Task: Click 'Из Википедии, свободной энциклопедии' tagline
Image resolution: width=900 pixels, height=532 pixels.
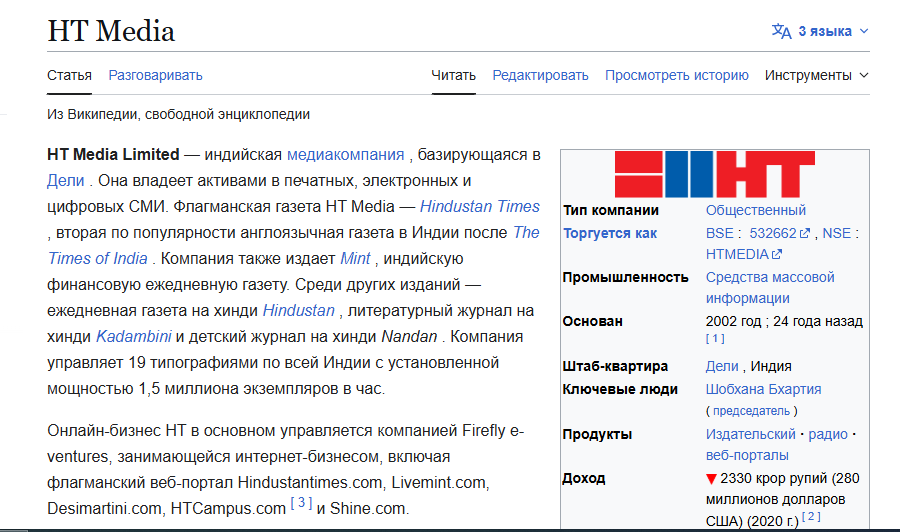Action: [x=179, y=114]
